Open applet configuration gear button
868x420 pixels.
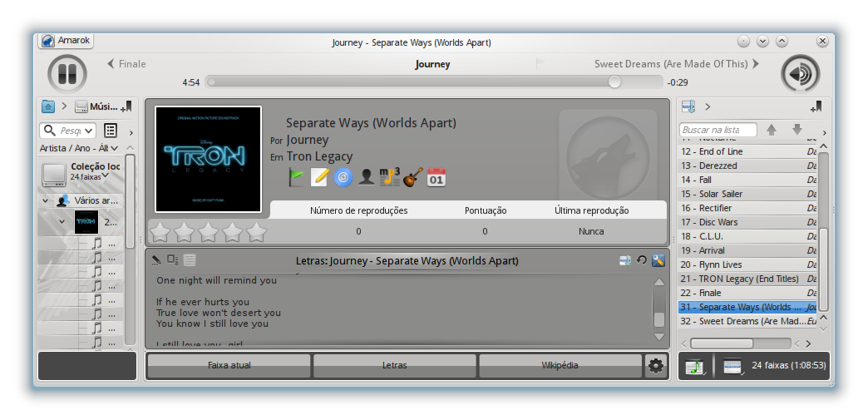[x=656, y=366]
